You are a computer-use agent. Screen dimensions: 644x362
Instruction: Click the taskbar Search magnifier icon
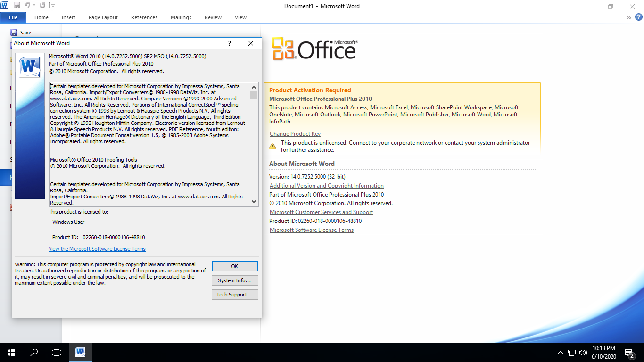(34, 353)
